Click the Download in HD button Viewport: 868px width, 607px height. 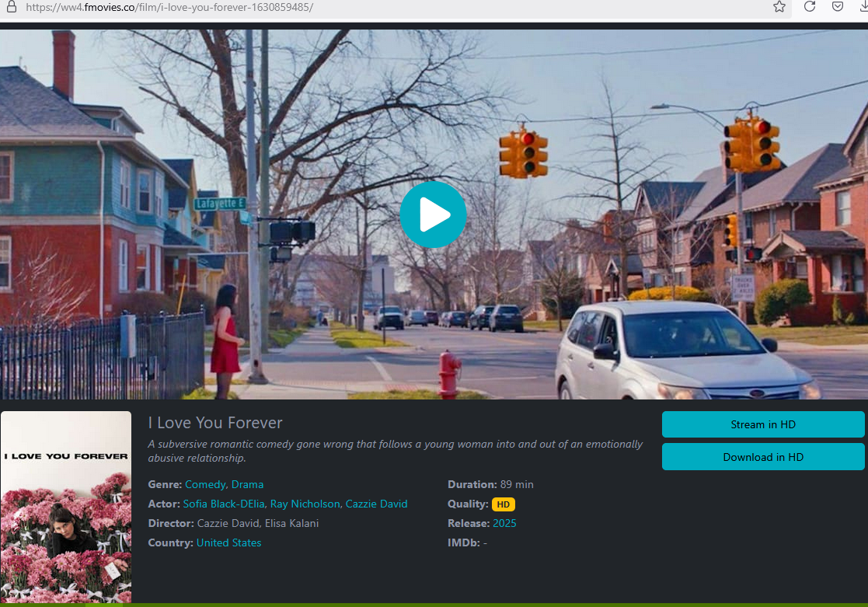coord(762,456)
